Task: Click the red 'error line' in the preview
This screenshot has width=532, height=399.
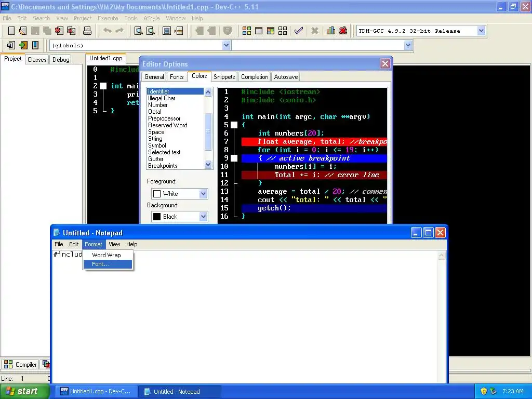Action: pyautogui.click(x=314, y=175)
